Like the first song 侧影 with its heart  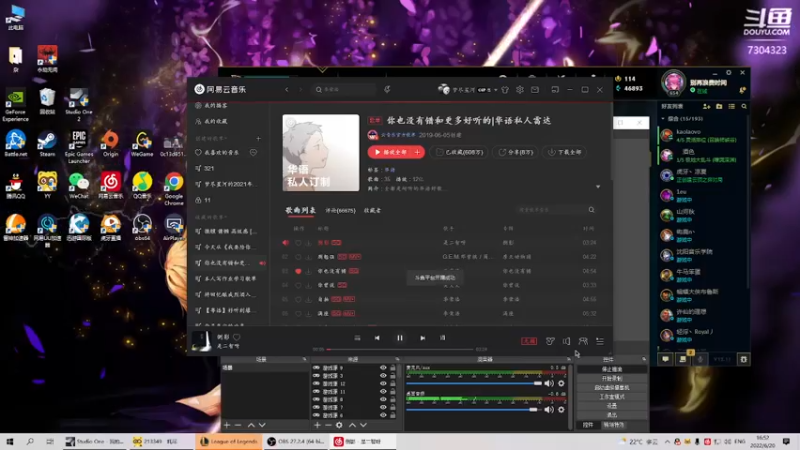click(x=298, y=243)
